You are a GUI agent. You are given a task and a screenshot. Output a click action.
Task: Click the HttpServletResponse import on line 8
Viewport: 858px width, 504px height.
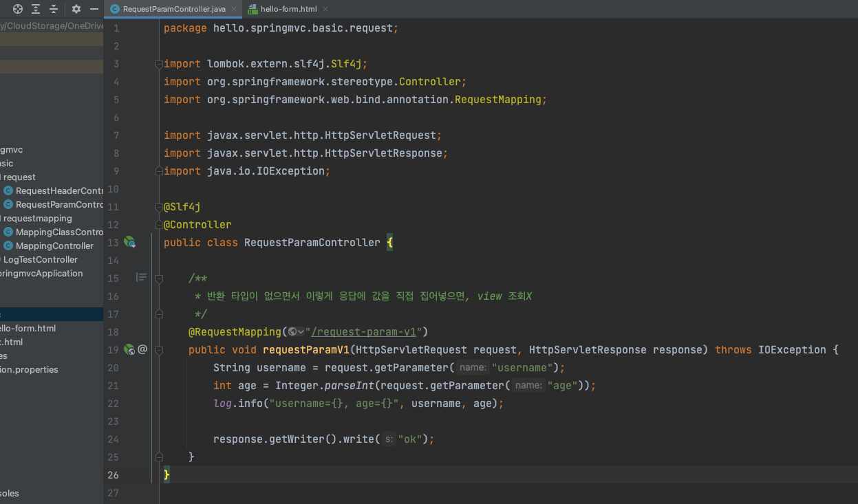[305, 153]
